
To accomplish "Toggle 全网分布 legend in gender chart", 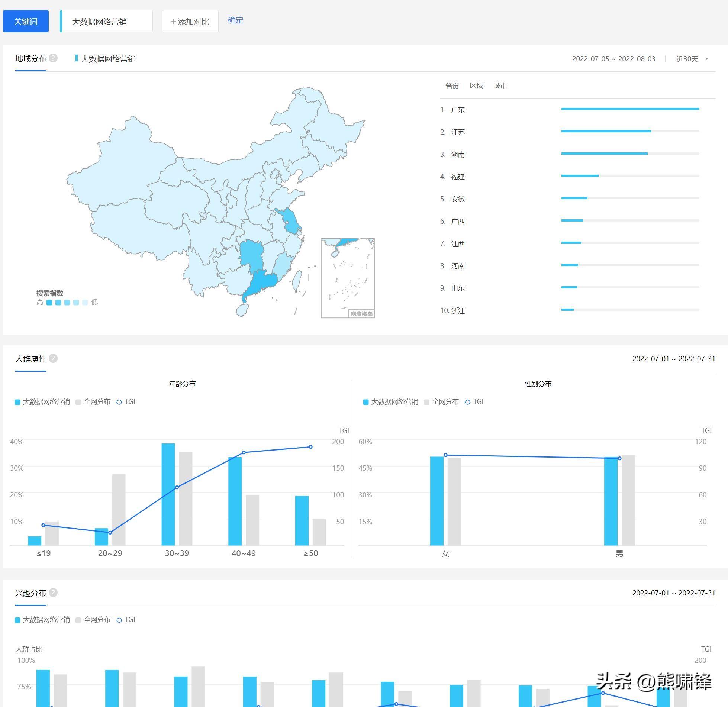I will click(x=441, y=402).
